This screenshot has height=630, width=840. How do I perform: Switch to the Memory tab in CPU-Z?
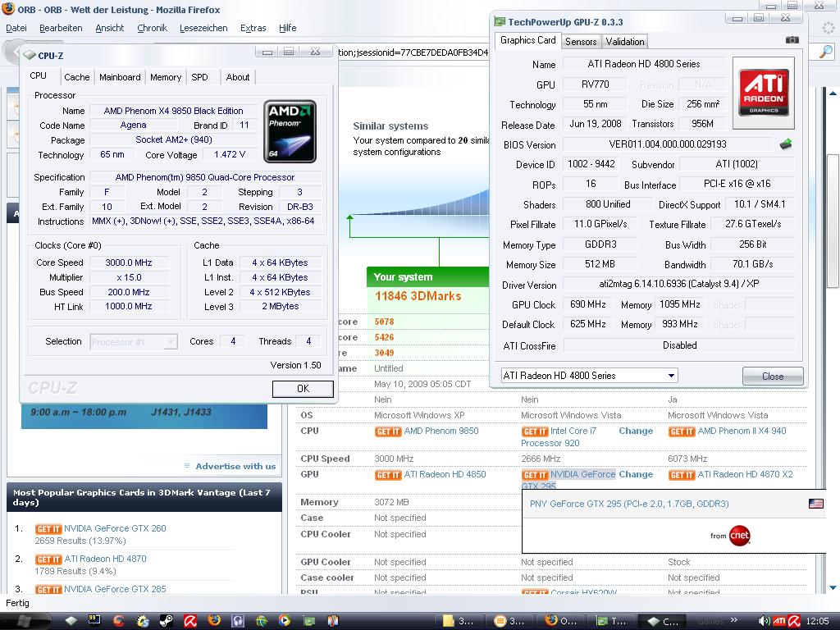(166, 77)
